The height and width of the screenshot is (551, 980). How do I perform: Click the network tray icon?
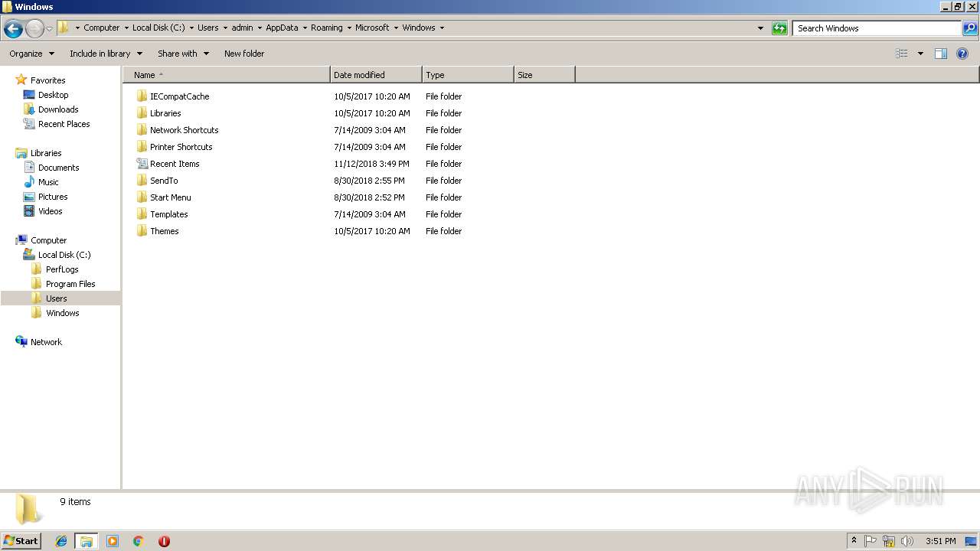889,541
